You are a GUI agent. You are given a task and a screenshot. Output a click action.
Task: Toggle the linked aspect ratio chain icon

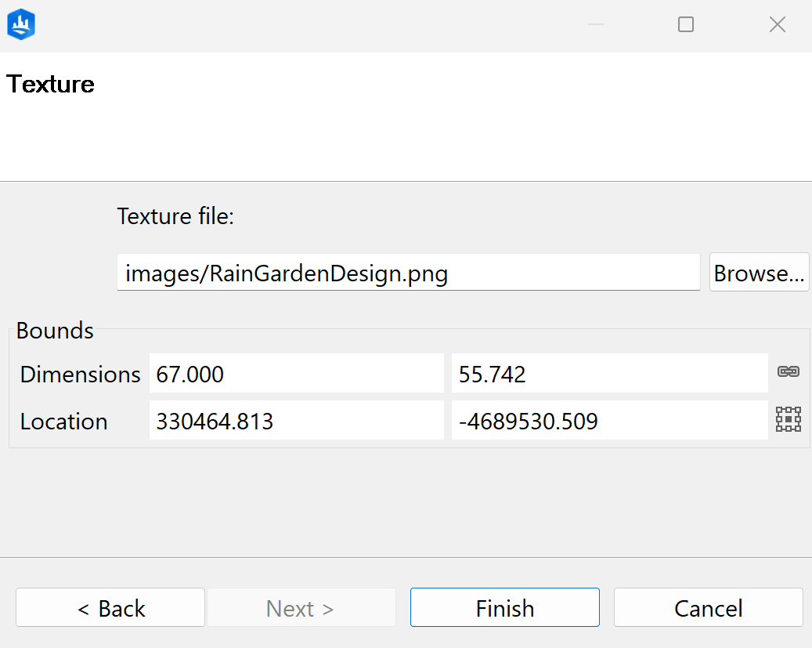pyautogui.click(x=788, y=372)
